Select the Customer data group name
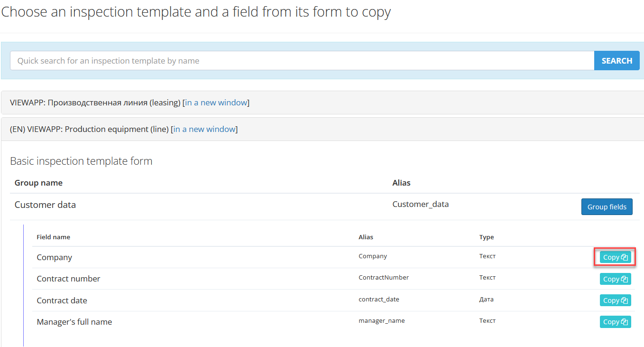The height and width of the screenshot is (347, 644). [45, 205]
